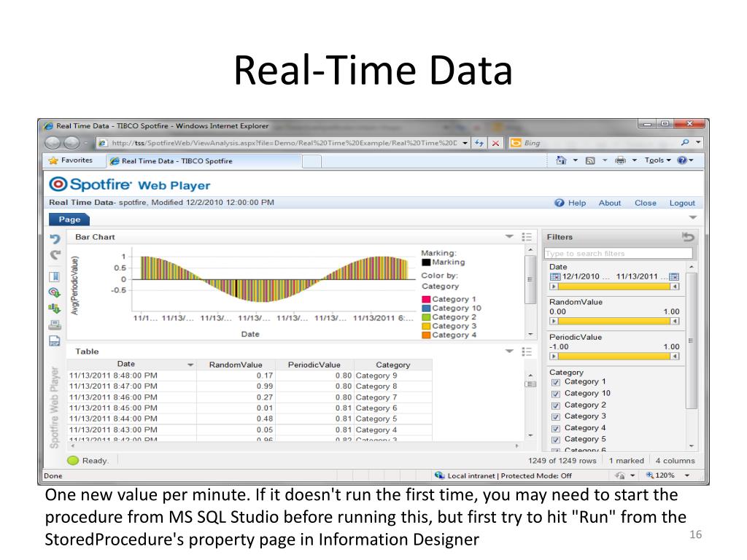Click the Close link in Web Player
747x560 pixels.
pos(646,203)
